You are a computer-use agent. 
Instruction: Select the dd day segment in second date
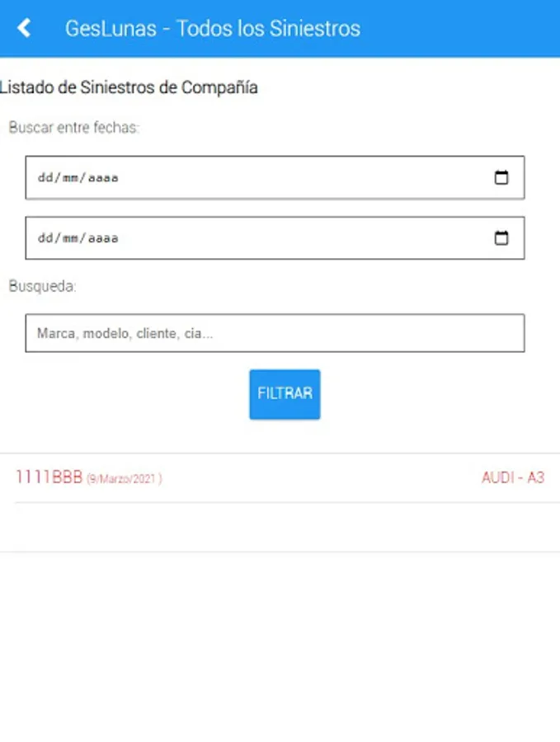[x=45, y=237]
